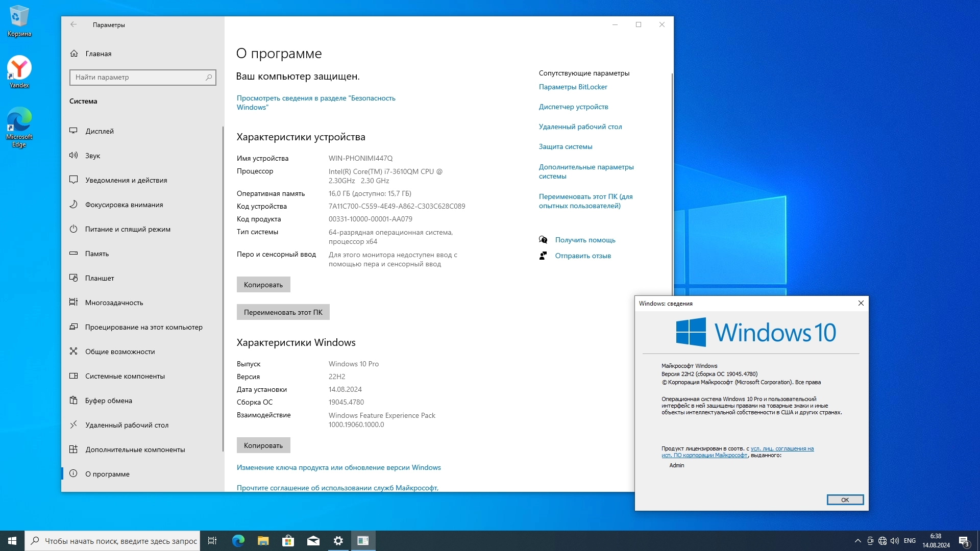Open the Multitasking settings page

coord(114,303)
